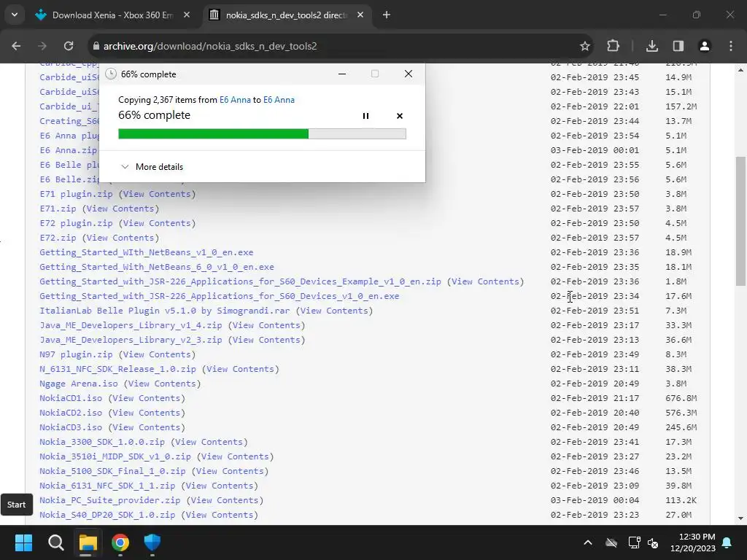View Contents of E71.zip
The image size is (747, 560).
[120, 209]
